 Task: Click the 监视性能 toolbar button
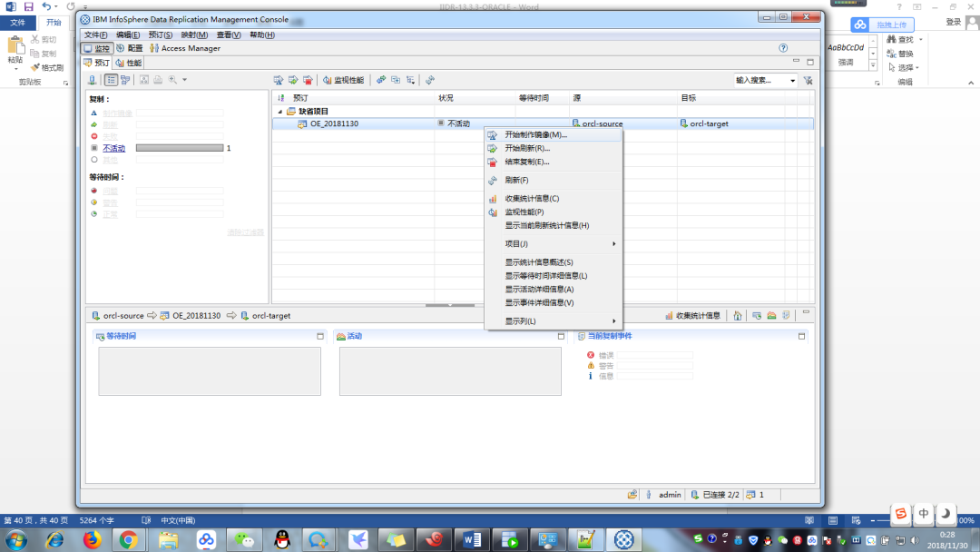pos(343,80)
